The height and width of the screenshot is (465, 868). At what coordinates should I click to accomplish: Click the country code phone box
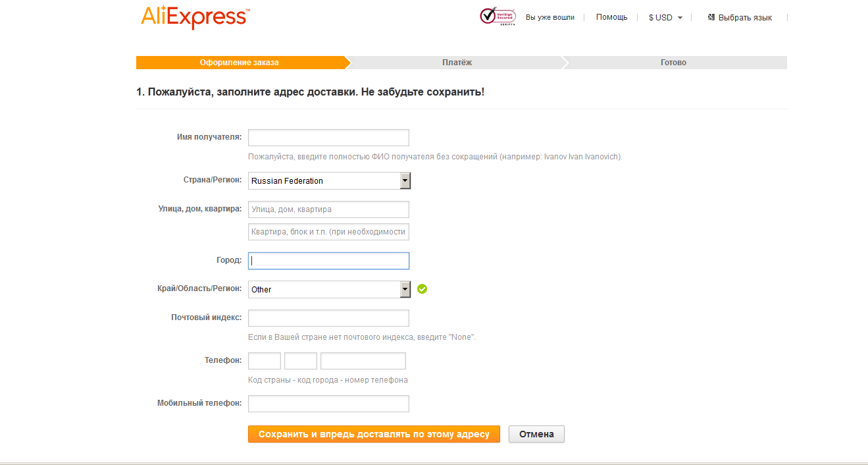(x=265, y=361)
